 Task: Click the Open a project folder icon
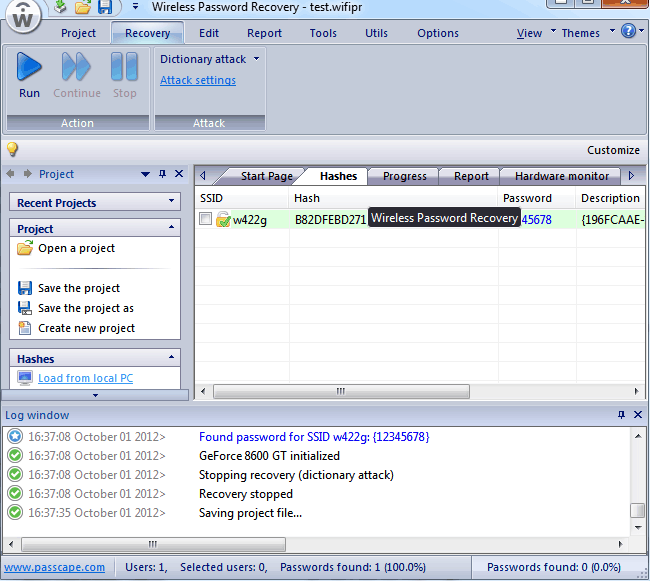(25, 248)
